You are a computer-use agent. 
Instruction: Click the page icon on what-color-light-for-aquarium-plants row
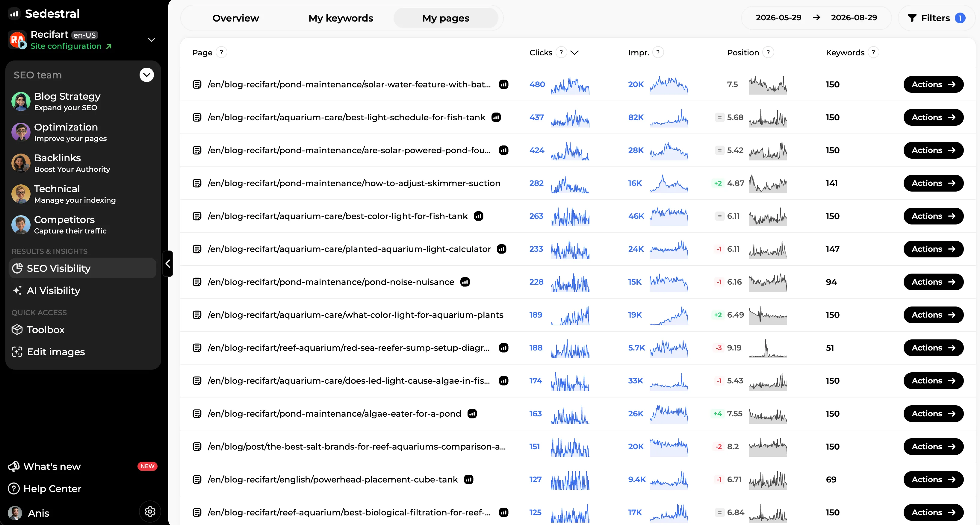point(197,315)
